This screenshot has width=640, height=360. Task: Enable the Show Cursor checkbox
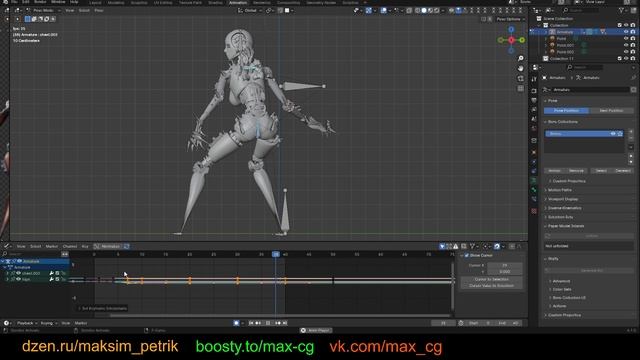click(x=467, y=256)
